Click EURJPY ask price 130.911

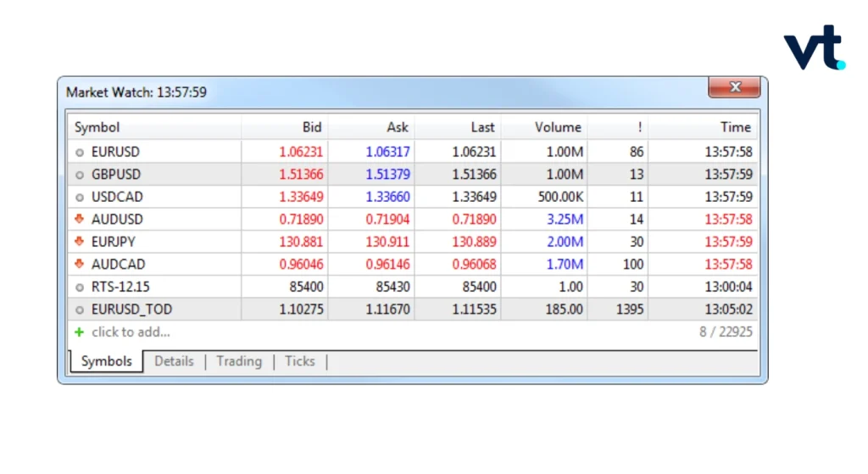387,242
